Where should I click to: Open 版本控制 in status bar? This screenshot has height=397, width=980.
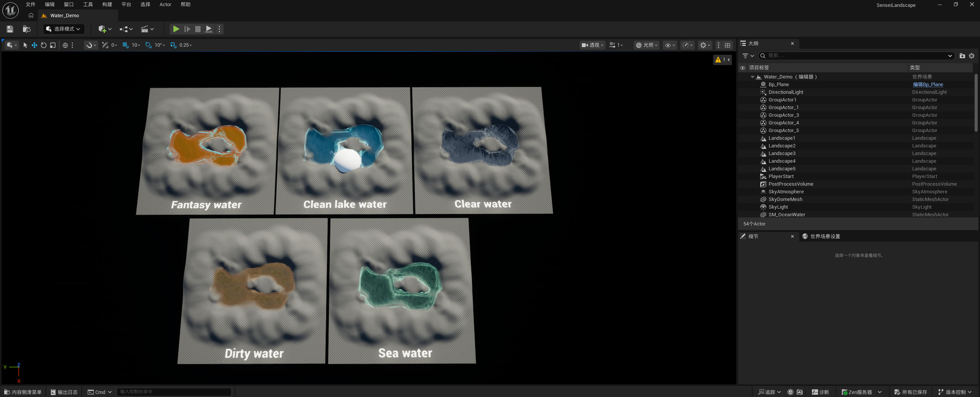click(x=955, y=392)
